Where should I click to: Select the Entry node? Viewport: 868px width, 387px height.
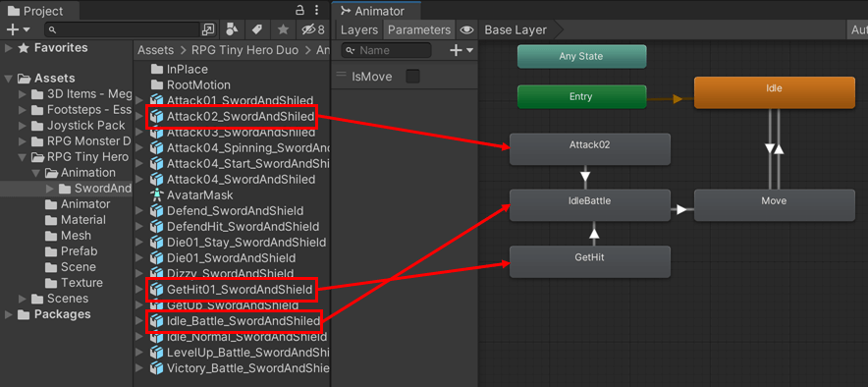[582, 97]
